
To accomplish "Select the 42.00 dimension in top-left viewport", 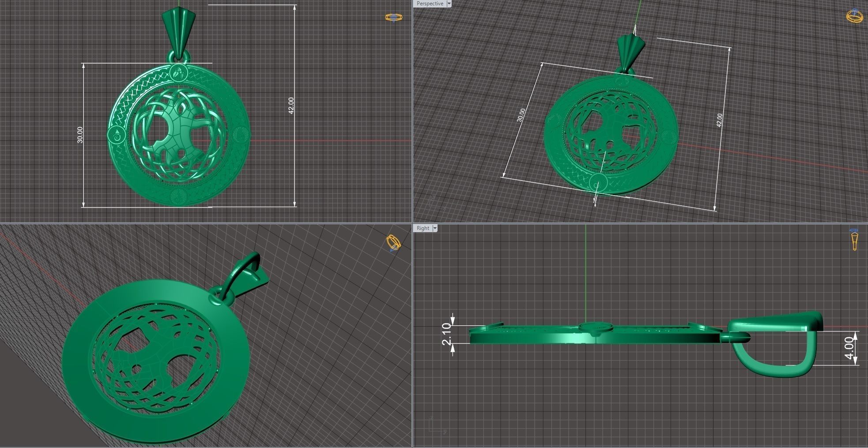I will (x=291, y=105).
